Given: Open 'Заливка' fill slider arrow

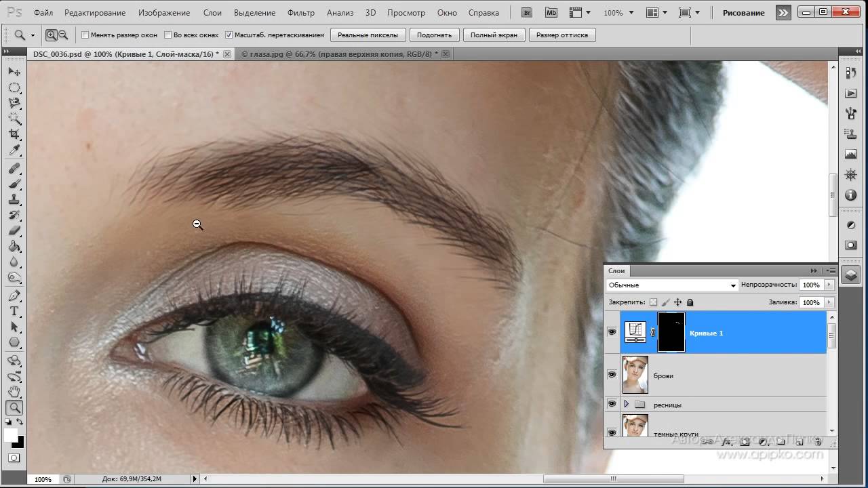Looking at the screenshot, I should tap(829, 302).
